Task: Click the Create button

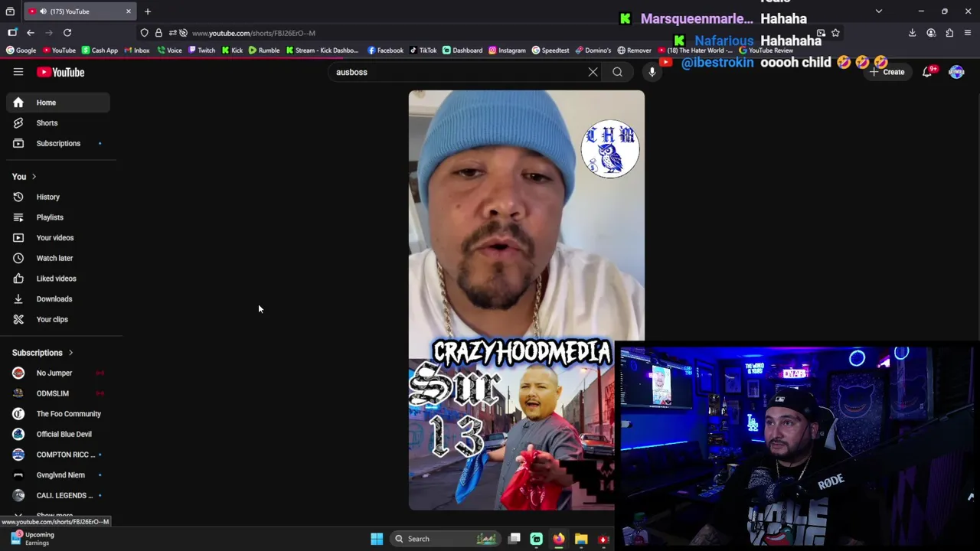Action: click(887, 72)
